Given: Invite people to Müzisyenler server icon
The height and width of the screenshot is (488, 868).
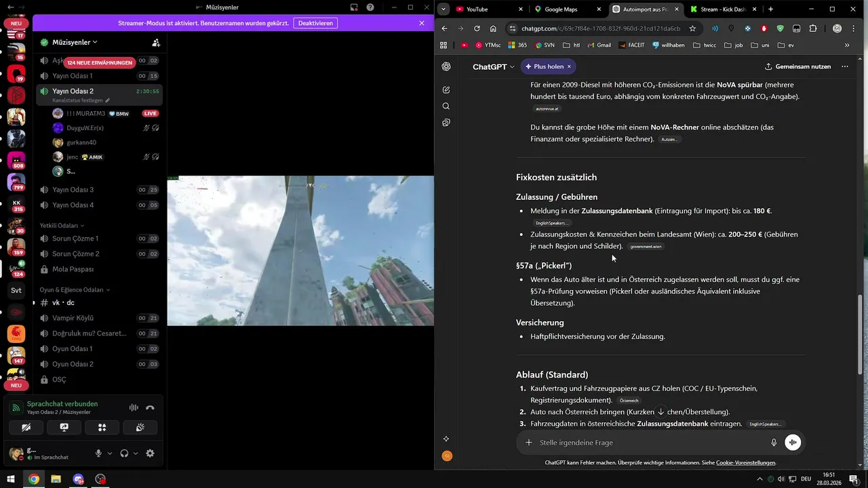Looking at the screenshot, I should point(156,42).
